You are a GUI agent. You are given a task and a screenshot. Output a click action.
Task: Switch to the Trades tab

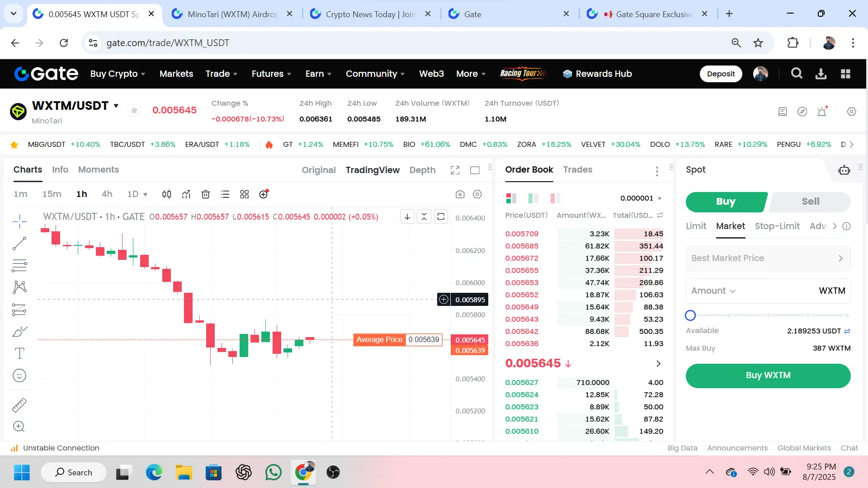coord(577,170)
